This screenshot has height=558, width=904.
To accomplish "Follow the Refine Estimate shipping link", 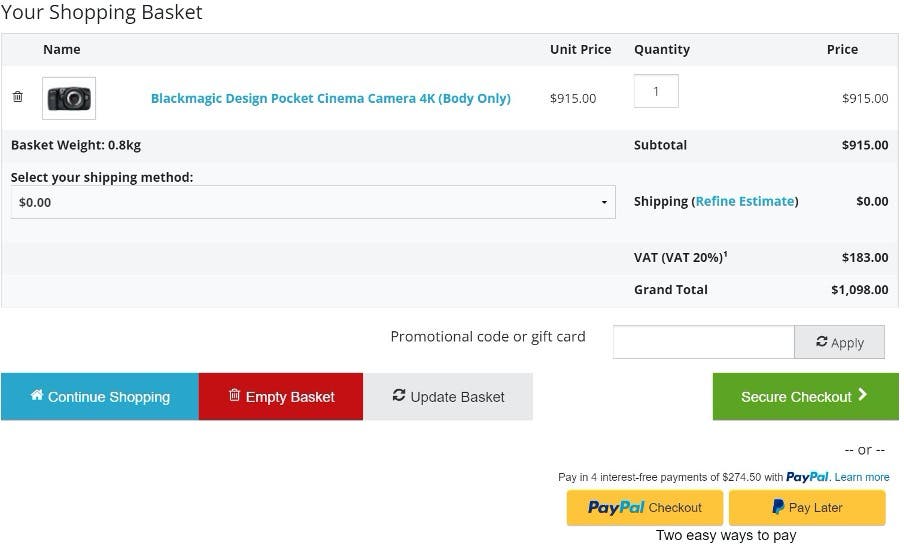I will pyautogui.click(x=745, y=201).
